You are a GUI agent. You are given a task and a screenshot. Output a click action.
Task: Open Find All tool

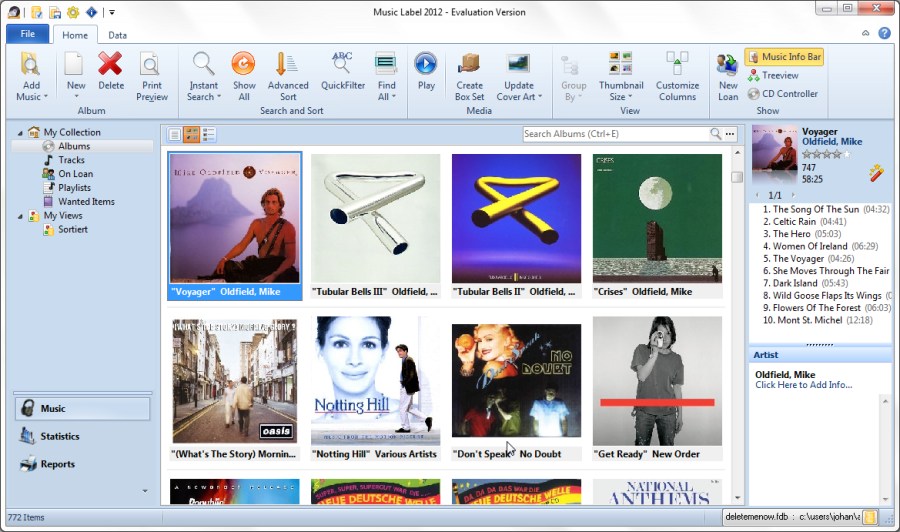[x=386, y=76]
